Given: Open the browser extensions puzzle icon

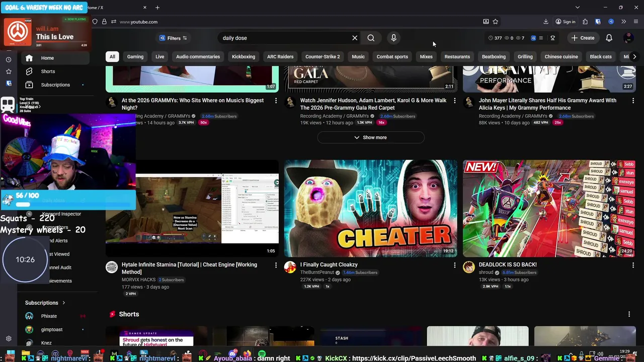Looking at the screenshot, I should coord(585,22).
